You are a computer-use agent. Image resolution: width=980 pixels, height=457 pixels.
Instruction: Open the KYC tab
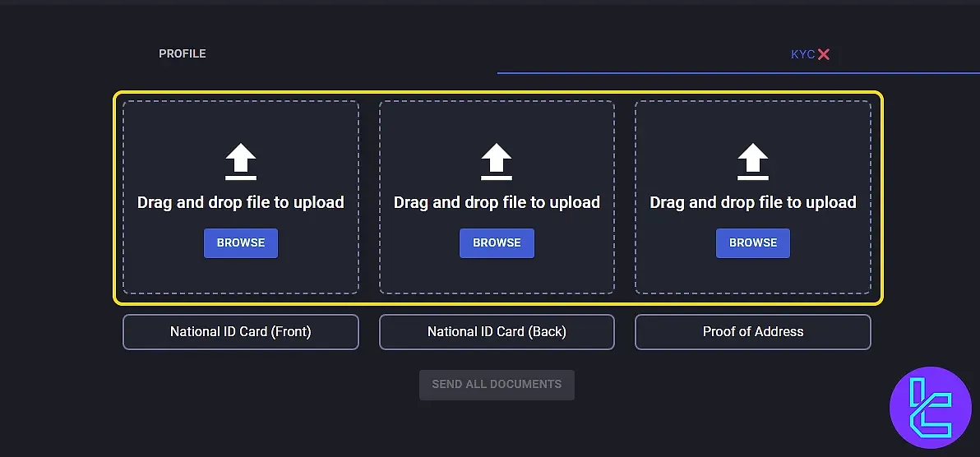coord(802,54)
